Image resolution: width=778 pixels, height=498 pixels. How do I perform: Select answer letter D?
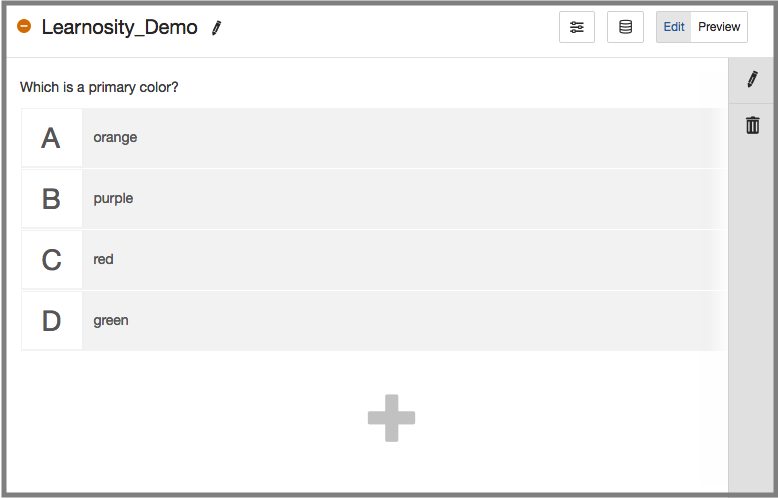tap(51, 321)
